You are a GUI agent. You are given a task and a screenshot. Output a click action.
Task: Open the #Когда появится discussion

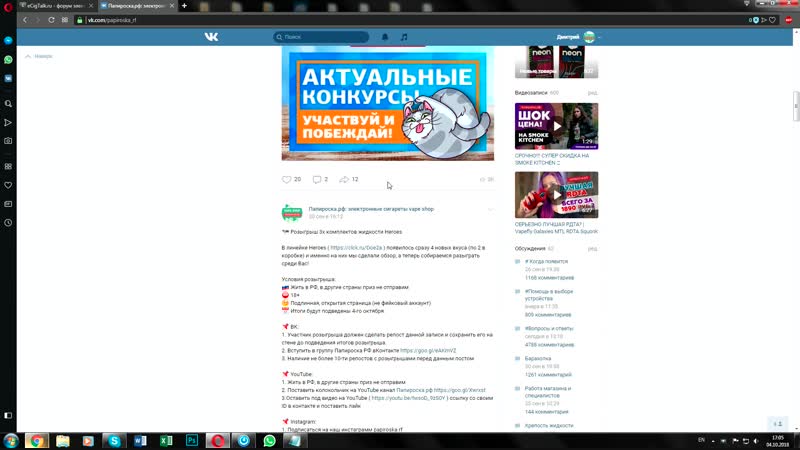click(x=546, y=261)
